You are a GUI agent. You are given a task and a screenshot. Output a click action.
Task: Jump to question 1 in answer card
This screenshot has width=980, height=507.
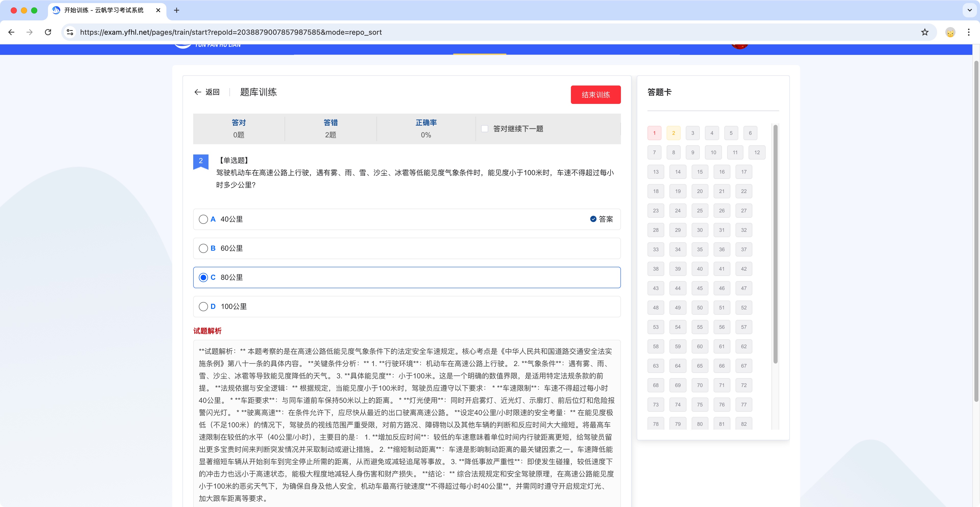(654, 133)
